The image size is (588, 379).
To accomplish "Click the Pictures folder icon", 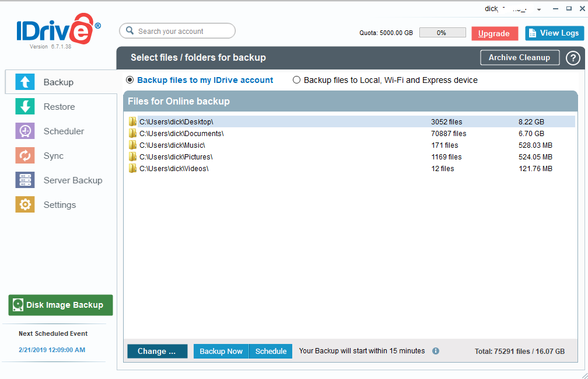I will pos(132,157).
